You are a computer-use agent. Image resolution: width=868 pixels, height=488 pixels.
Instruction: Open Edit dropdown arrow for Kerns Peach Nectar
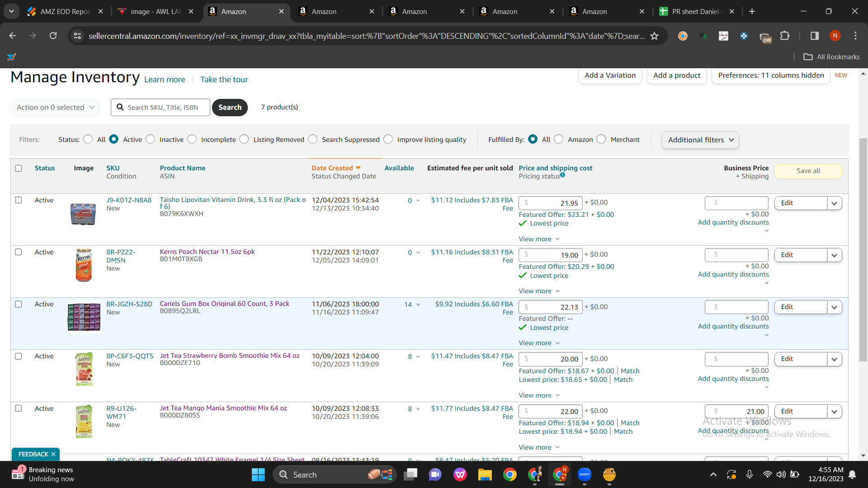click(x=835, y=255)
